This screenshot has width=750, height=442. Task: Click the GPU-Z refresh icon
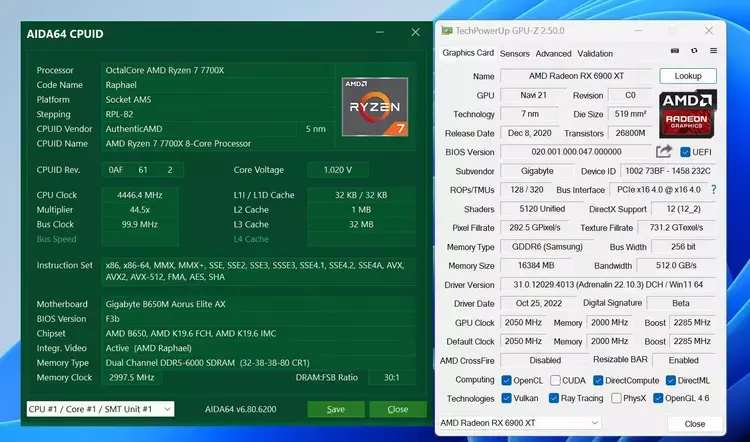[693, 51]
